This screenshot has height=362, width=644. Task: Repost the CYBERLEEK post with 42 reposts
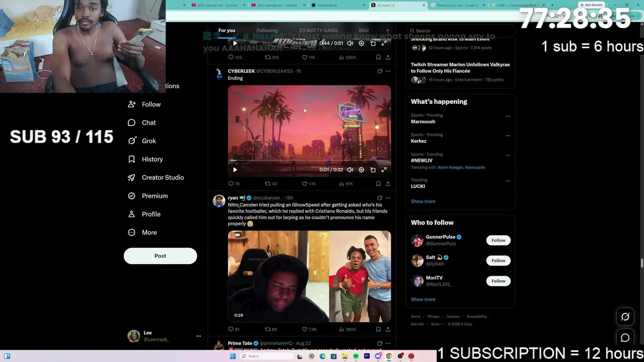click(271, 184)
